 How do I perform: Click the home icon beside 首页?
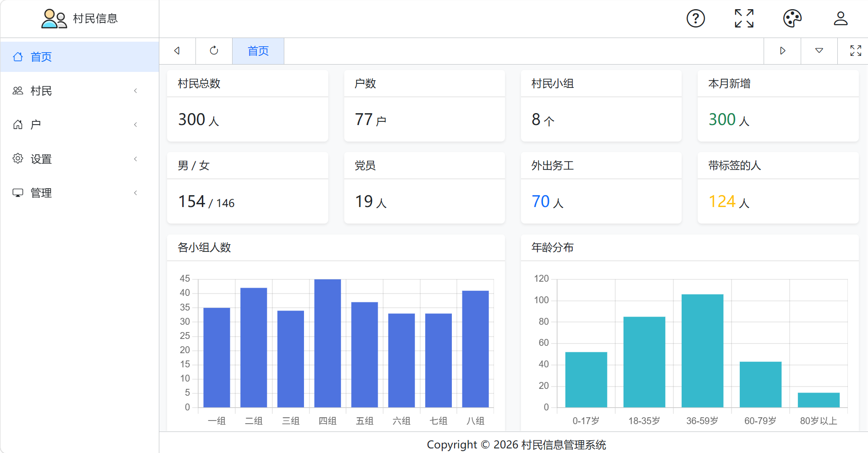pyautogui.click(x=18, y=57)
